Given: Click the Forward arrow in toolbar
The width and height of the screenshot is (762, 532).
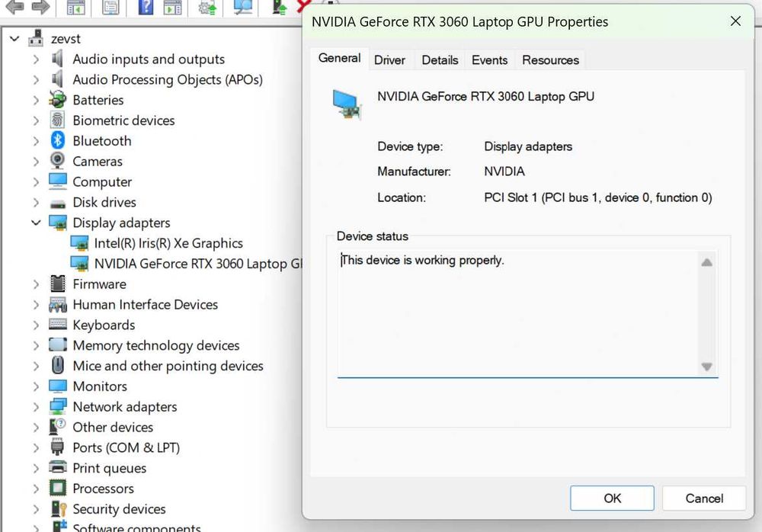Looking at the screenshot, I should click(x=41, y=8).
